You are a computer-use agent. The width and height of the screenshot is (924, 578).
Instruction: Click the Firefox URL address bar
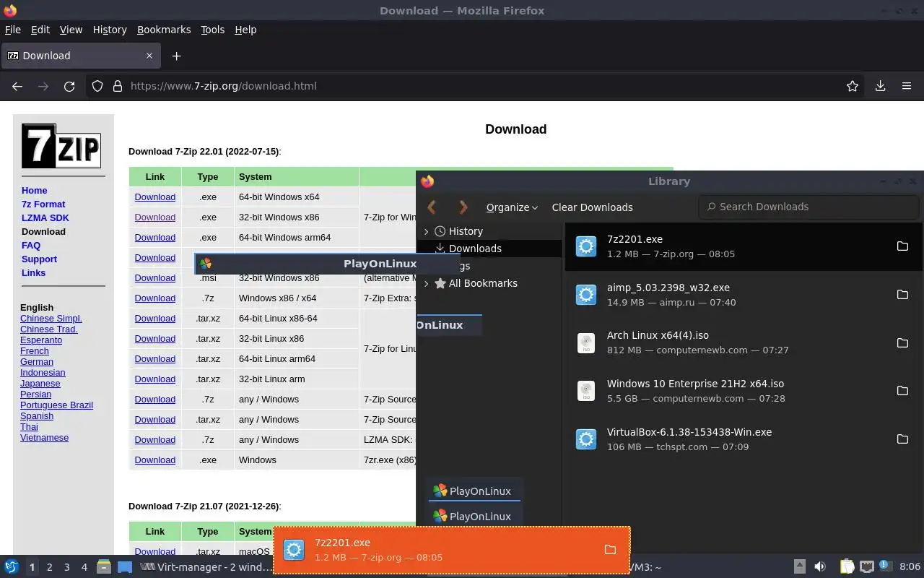[x=476, y=86]
